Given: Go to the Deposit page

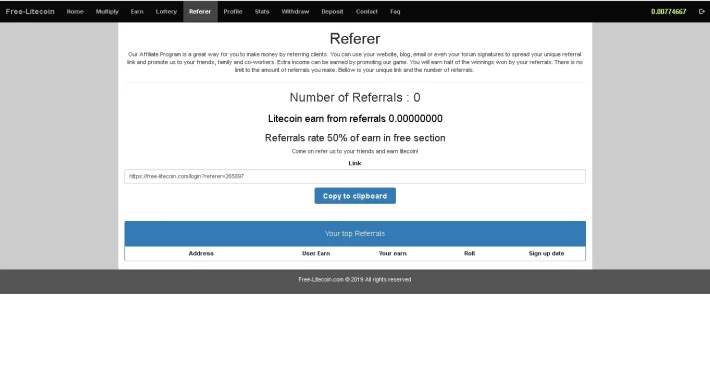Looking at the screenshot, I should 332,12.
